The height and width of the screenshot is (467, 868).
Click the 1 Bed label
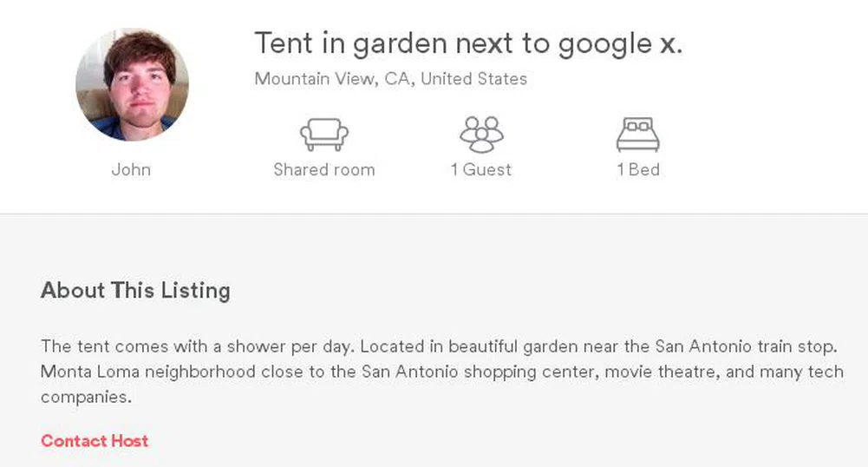(638, 170)
